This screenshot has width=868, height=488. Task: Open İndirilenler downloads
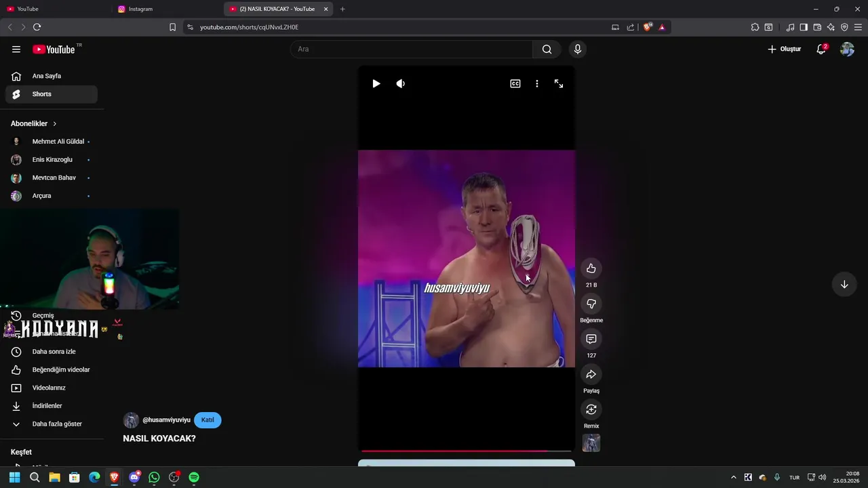pos(52,406)
